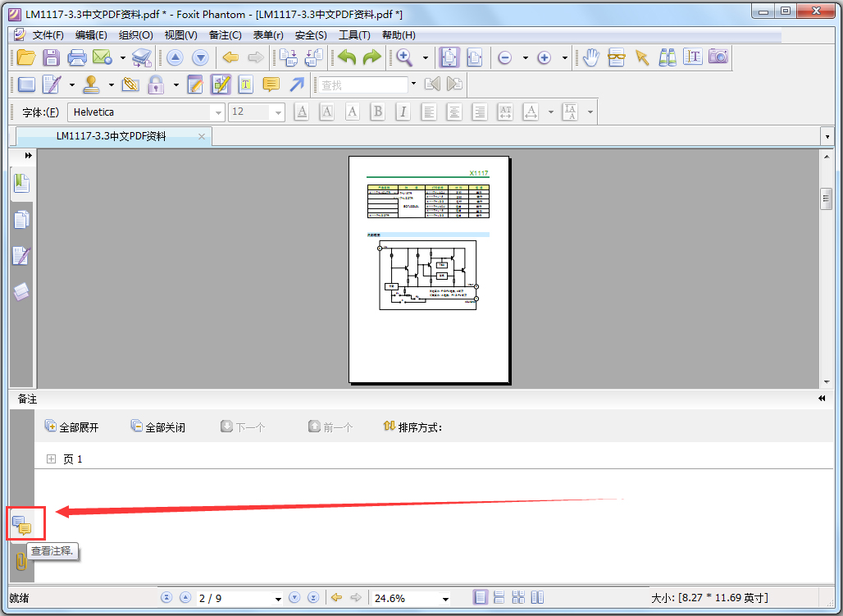Save the document with floppy icon

tap(51, 57)
